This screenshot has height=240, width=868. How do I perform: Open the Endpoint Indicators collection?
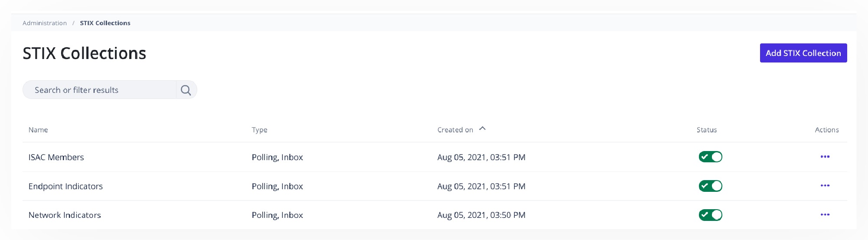[x=65, y=186]
